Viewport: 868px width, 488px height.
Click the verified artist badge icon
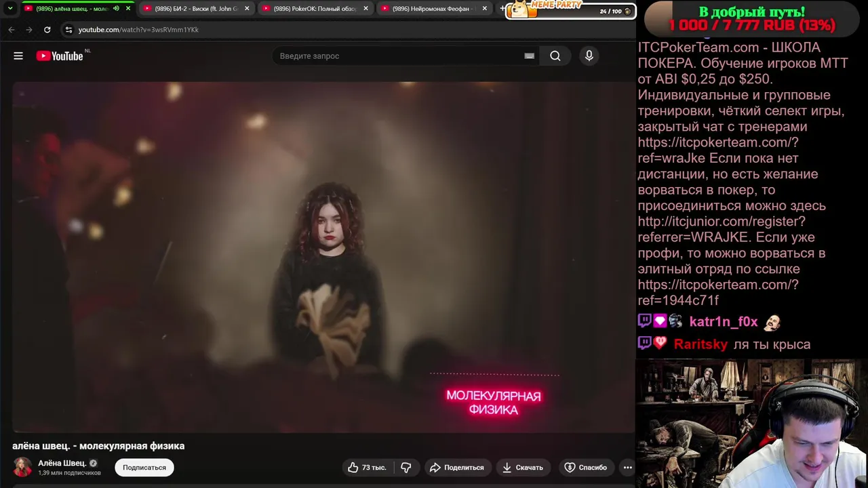tap(94, 464)
